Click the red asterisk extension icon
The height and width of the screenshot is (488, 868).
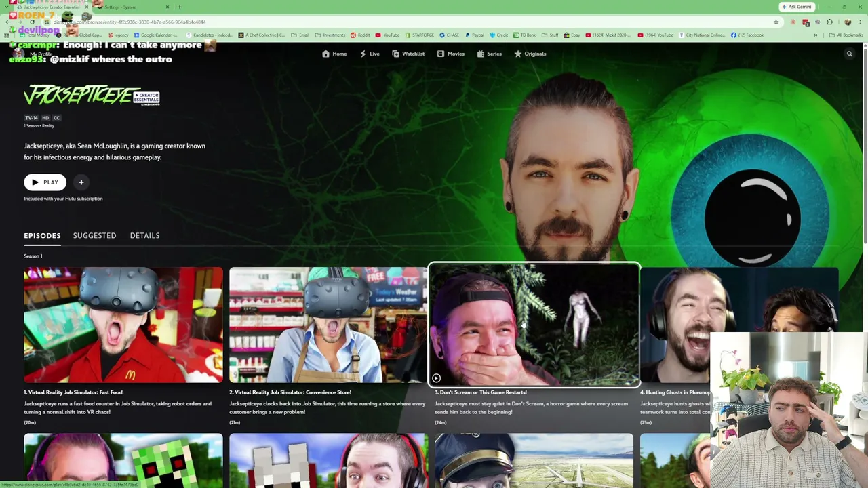coord(793,22)
